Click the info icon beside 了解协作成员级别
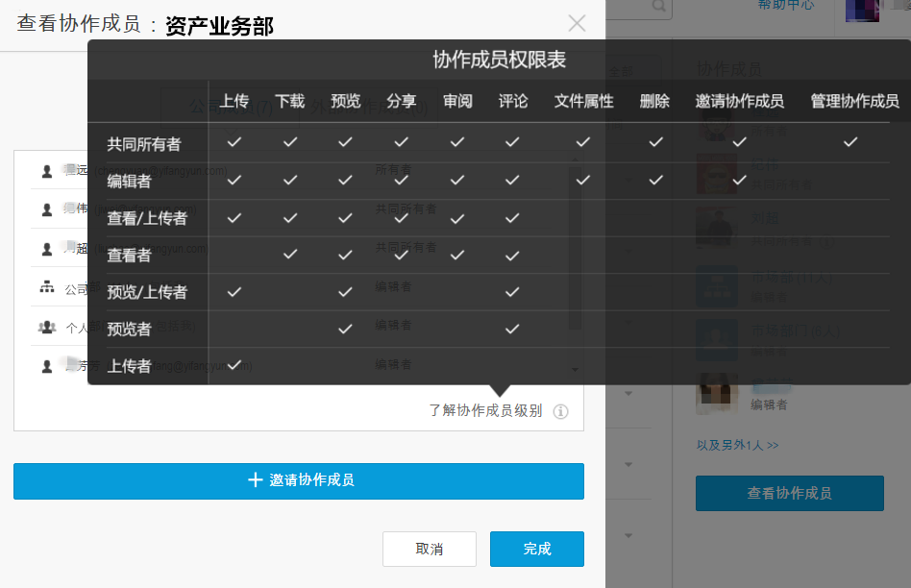This screenshot has width=911, height=588. pos(561,411)
